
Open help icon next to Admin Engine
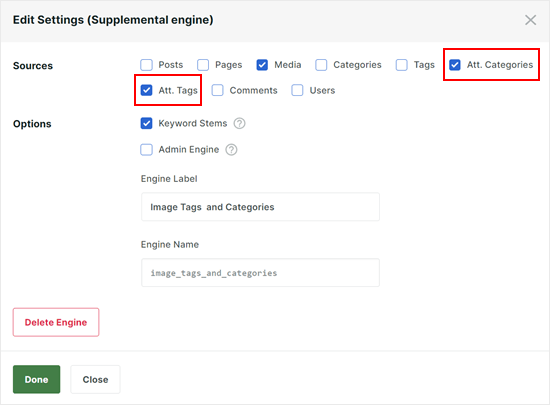tap(231, 150)
